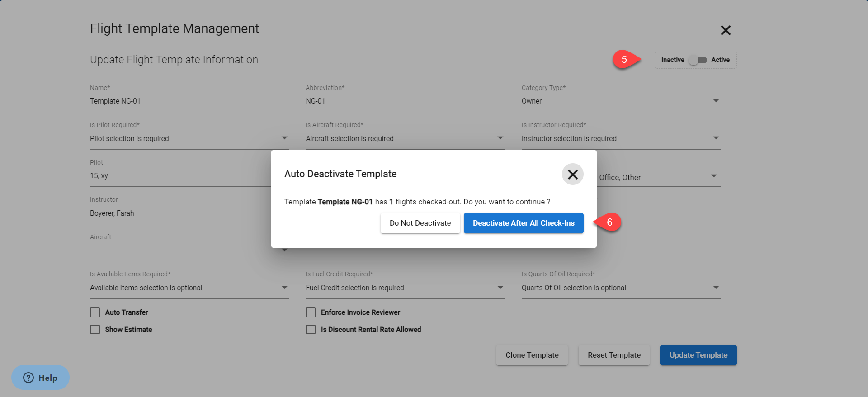Click into the template Name field

pos(189,101)
